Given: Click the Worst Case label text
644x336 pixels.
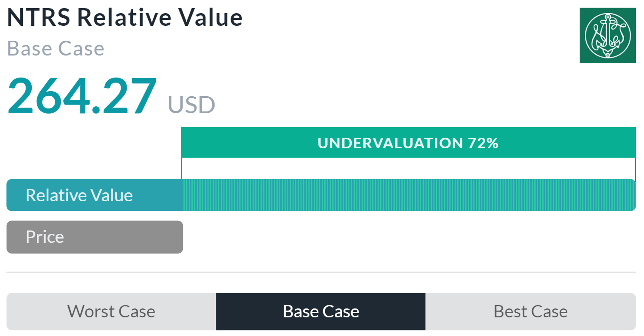Looking at the screenshot, I should [x=111, y=311].
